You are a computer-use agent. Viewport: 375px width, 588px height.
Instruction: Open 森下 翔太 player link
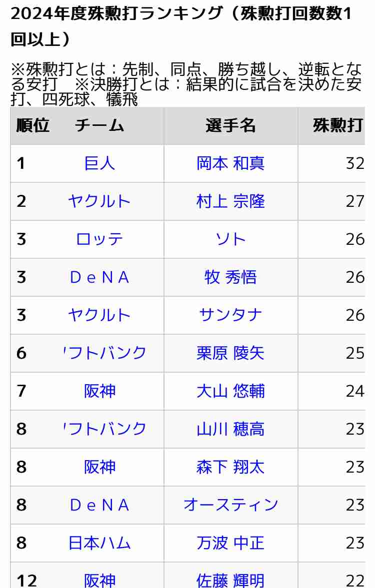(230, 467)
